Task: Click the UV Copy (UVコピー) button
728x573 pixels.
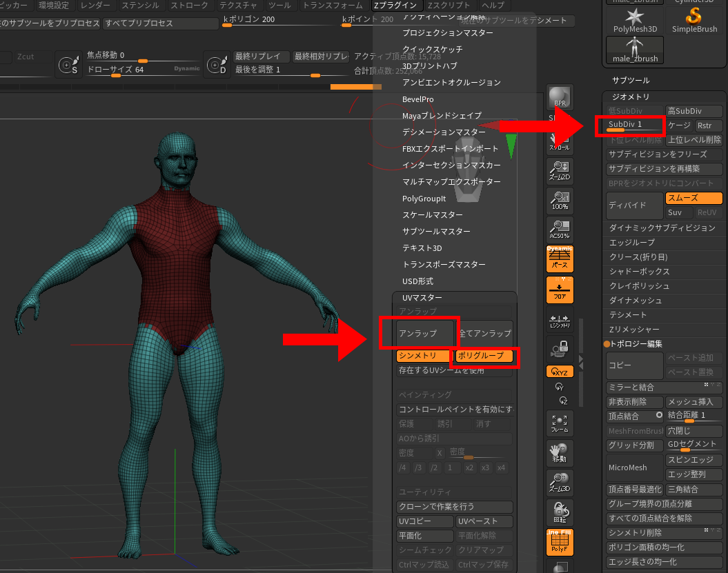Action: (x=425, y=521)
